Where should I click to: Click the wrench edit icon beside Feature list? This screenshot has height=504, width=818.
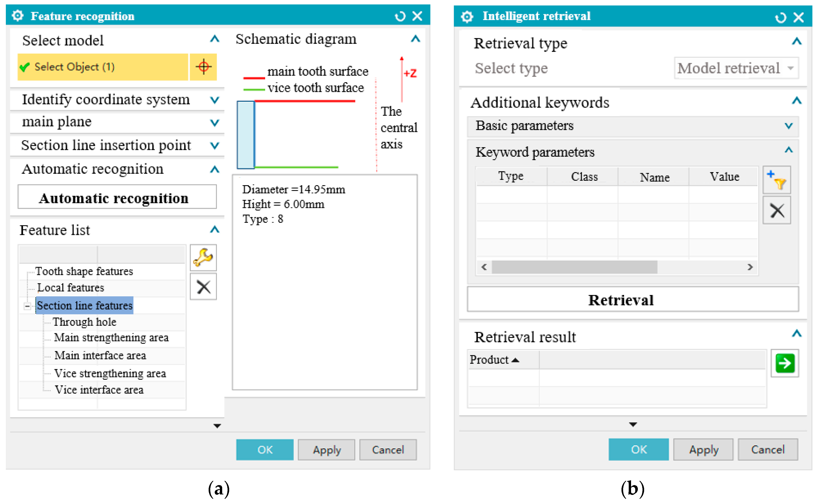pos(203,257)
